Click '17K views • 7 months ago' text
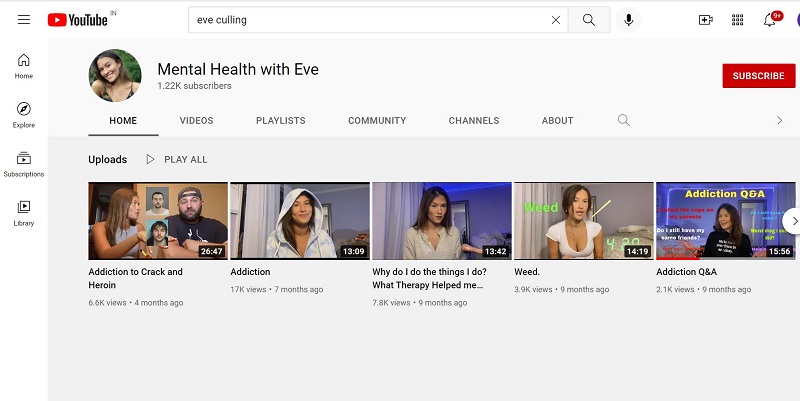Screen dimensions: 800x401 (x=277, y=289)
